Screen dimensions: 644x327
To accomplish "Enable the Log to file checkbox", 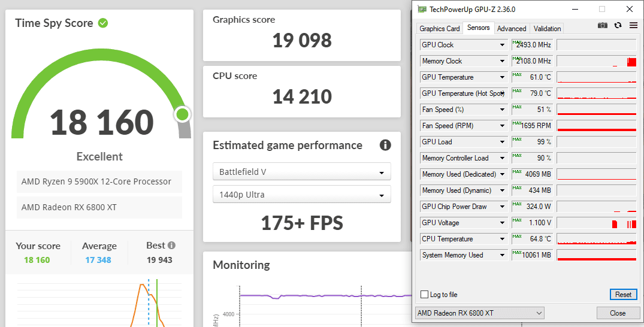I will (x=425, y=295).
